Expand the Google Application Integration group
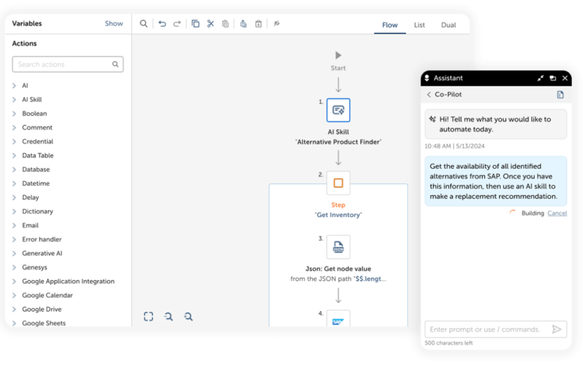 (14, 281)
